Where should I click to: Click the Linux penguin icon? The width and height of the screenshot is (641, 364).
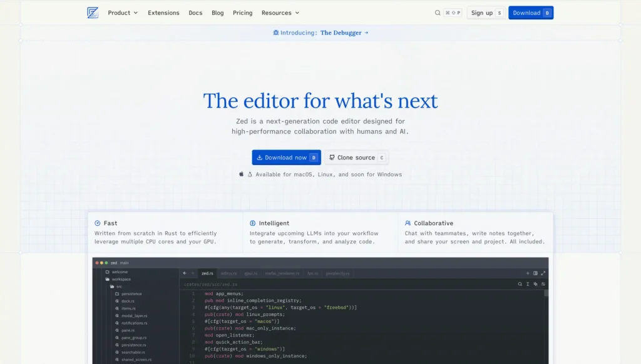[x=250, y=174]
